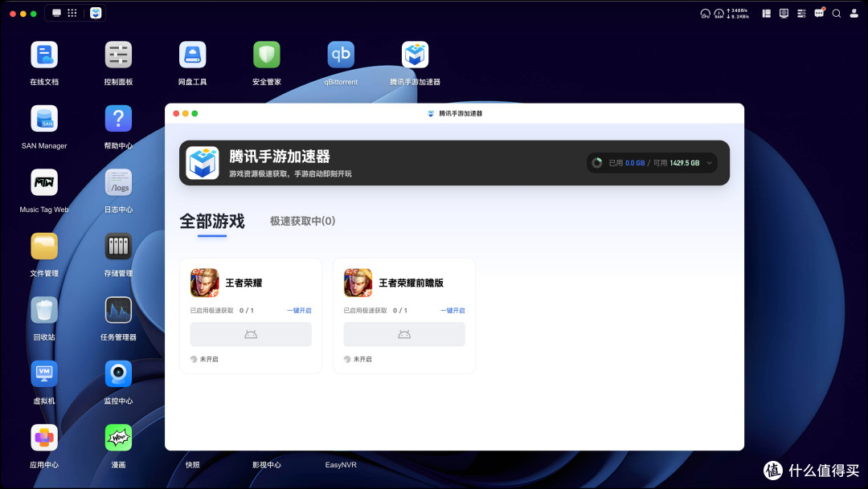The height and width of the screenshot is (489, 868).
Task: Open the 帮助中心 question mark icon
Action: point(118,118)
